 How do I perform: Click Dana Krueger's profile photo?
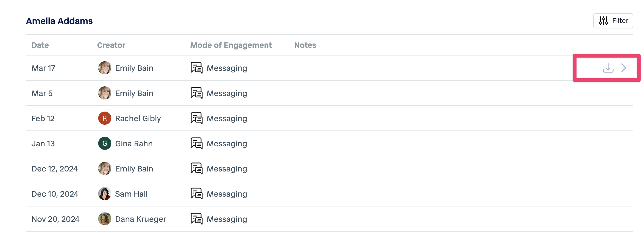click(105, 219)
